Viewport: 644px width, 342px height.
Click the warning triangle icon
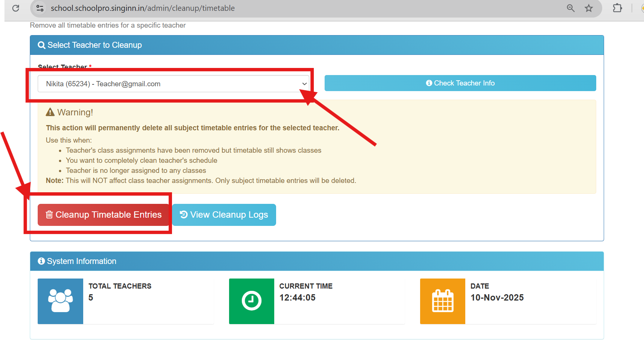click(50, 112)
